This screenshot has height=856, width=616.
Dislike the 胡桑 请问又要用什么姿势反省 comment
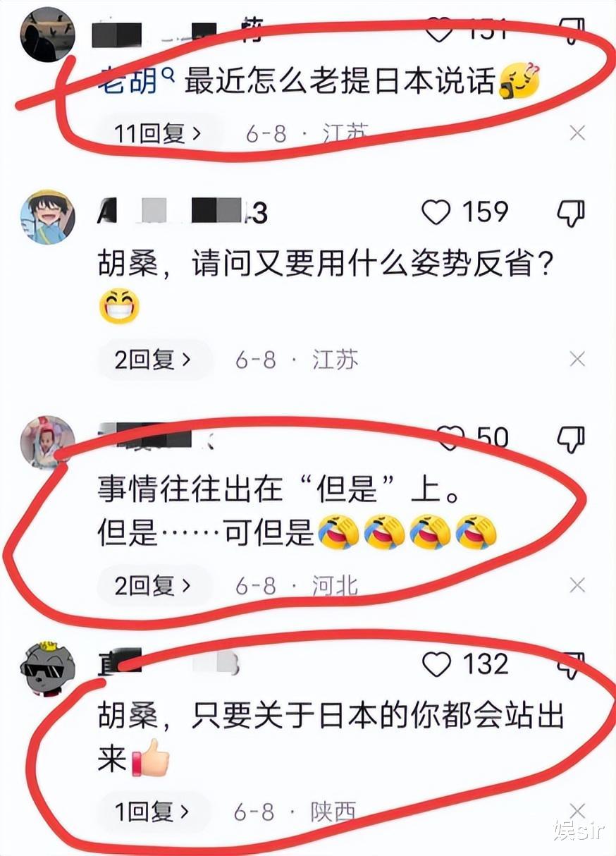click(571, 213)
